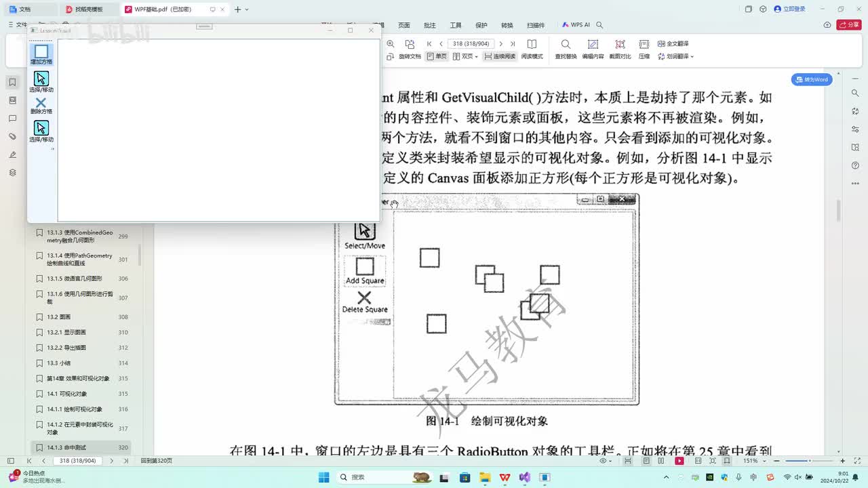Open the bookmarks panel in WPS sidebar

12,82
